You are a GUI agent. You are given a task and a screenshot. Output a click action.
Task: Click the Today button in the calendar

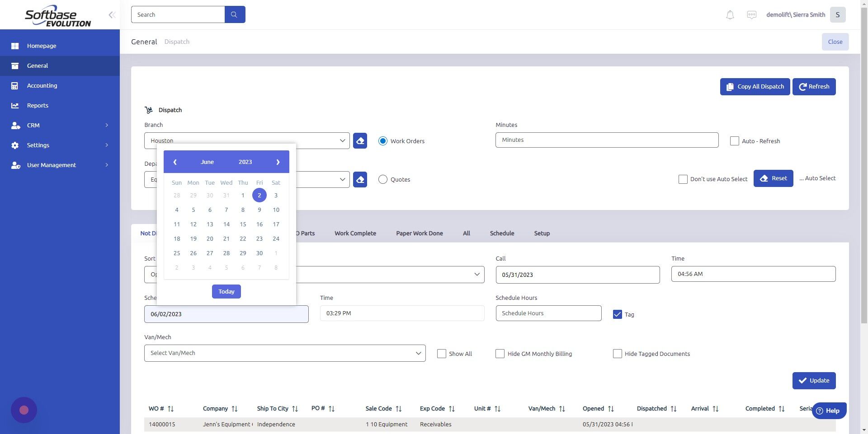click(x=226, y=291)
